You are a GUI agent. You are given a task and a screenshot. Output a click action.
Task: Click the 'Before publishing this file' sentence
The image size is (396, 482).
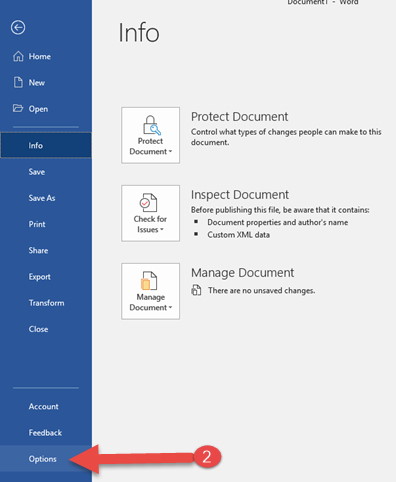click(280, 210)
